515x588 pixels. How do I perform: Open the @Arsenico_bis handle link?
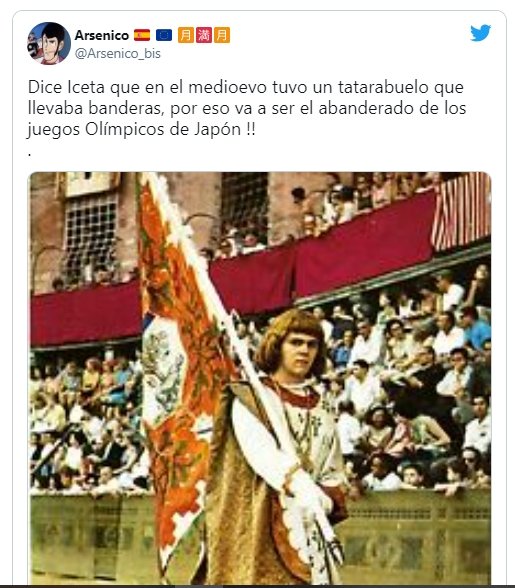click(118, 54)
